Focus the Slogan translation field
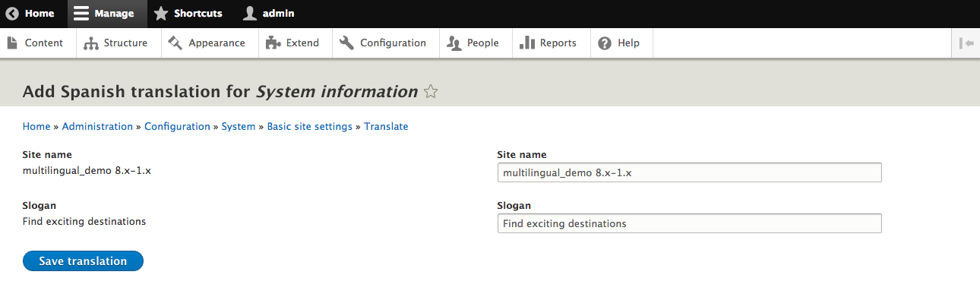 pyautogui.click(x=690, y=223)
